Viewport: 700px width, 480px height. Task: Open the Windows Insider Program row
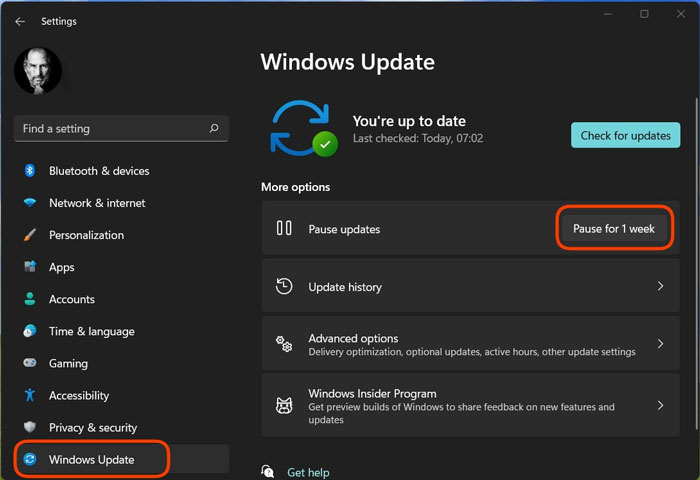471,405
